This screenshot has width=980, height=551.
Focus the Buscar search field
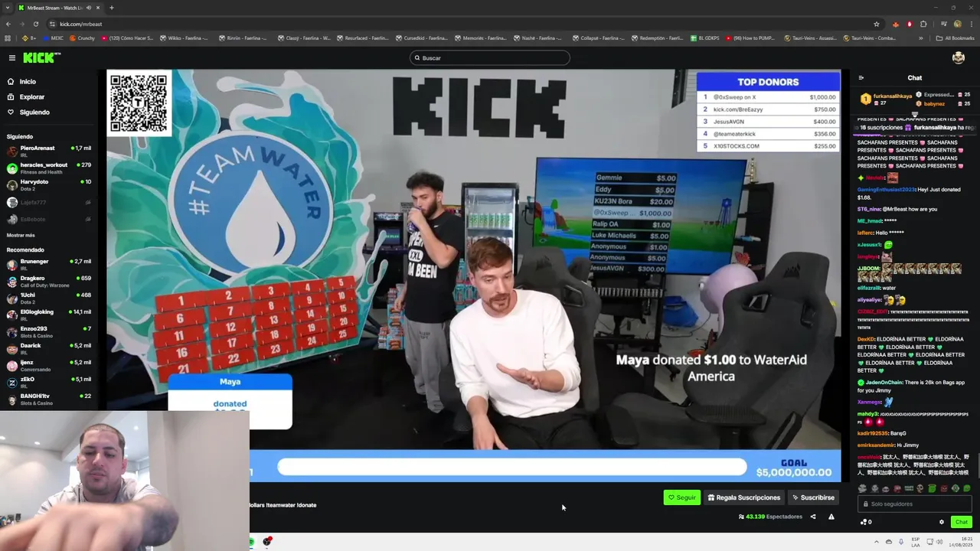(x=490, y=57)
